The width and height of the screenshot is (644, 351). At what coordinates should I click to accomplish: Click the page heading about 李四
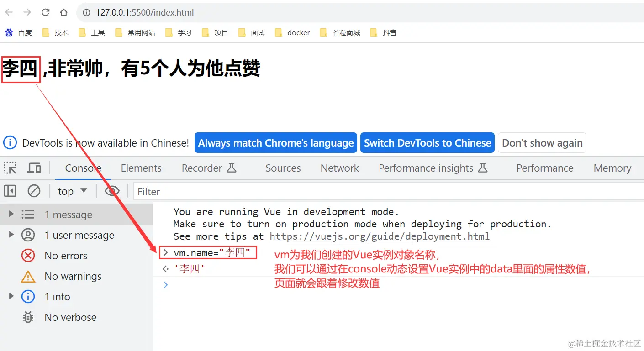[x=131, y=69]
